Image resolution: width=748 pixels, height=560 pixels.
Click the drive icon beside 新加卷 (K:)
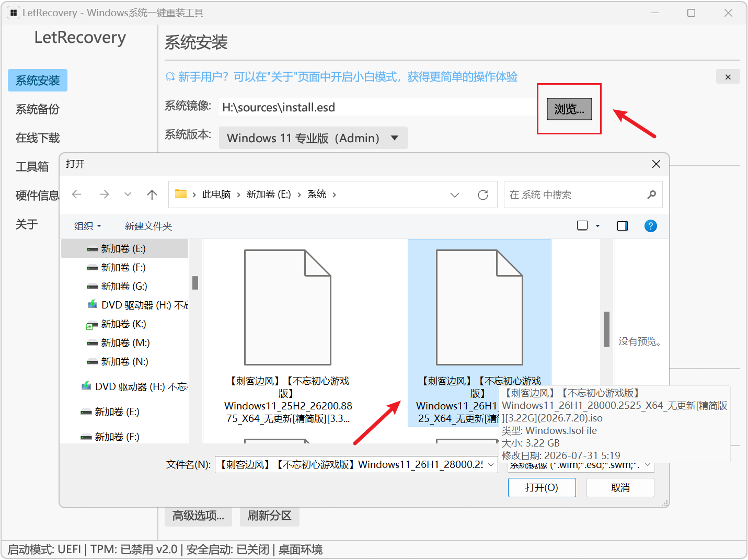coord(93,325)
